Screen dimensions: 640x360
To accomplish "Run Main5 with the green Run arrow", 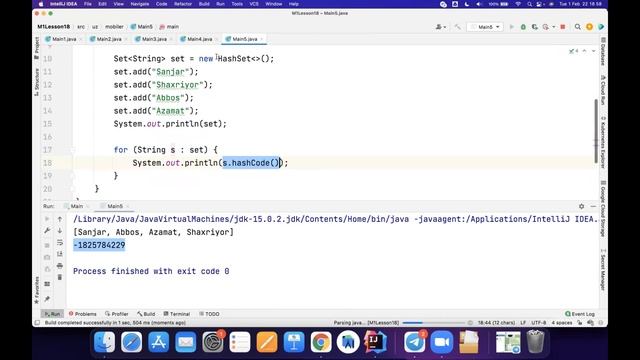I will pyautogui.click(x=511, y=27).
